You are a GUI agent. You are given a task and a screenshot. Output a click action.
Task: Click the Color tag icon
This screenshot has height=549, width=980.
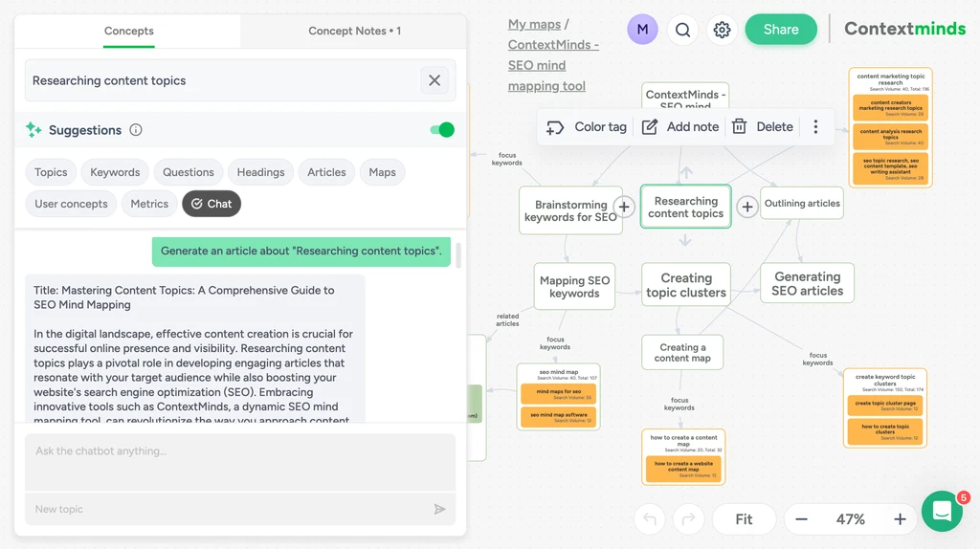click(555, 127)
